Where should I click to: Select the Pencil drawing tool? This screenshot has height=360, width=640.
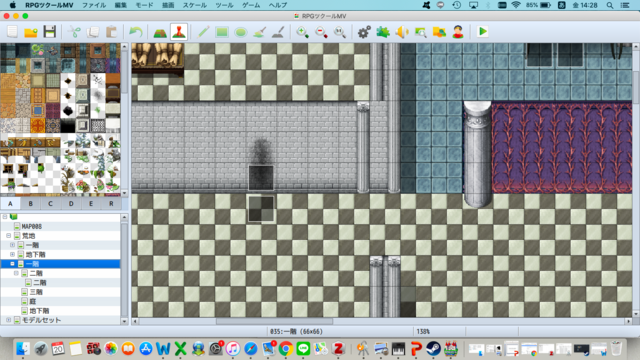(203, 32)
